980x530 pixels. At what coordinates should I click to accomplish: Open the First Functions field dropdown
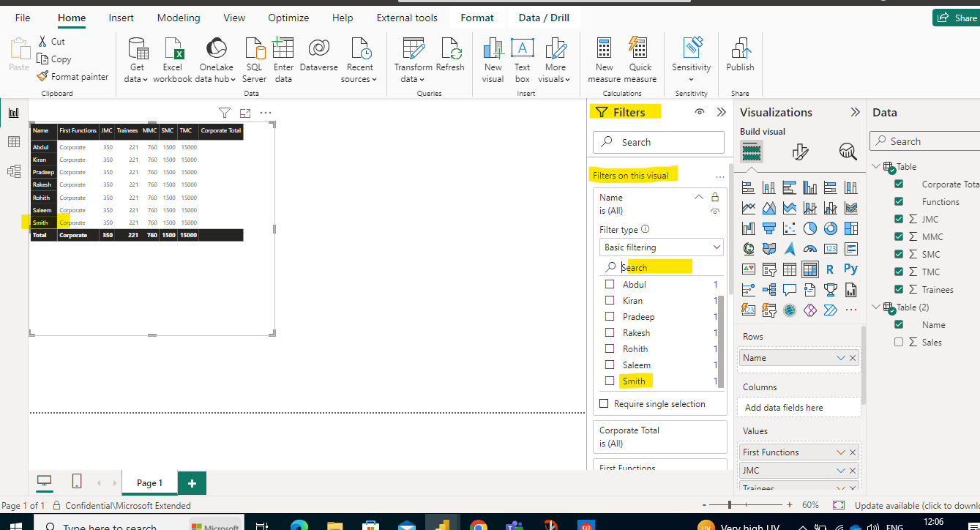click(x=841, y=452)
